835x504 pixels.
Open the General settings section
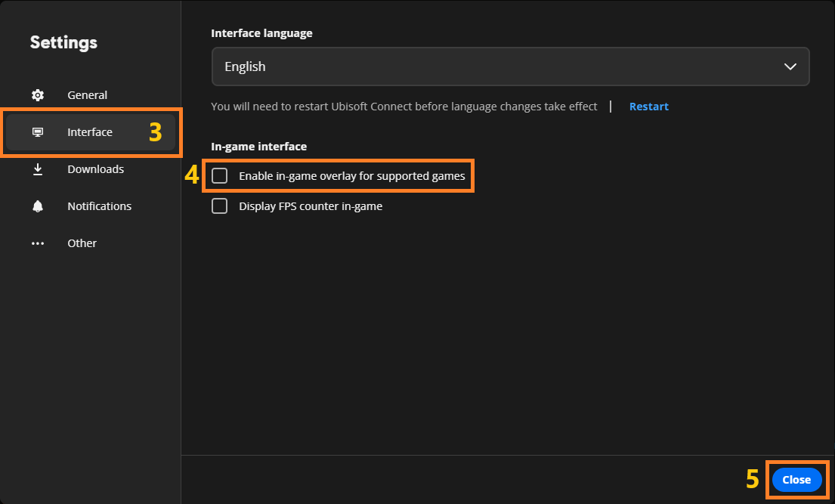tap(87, 95)
